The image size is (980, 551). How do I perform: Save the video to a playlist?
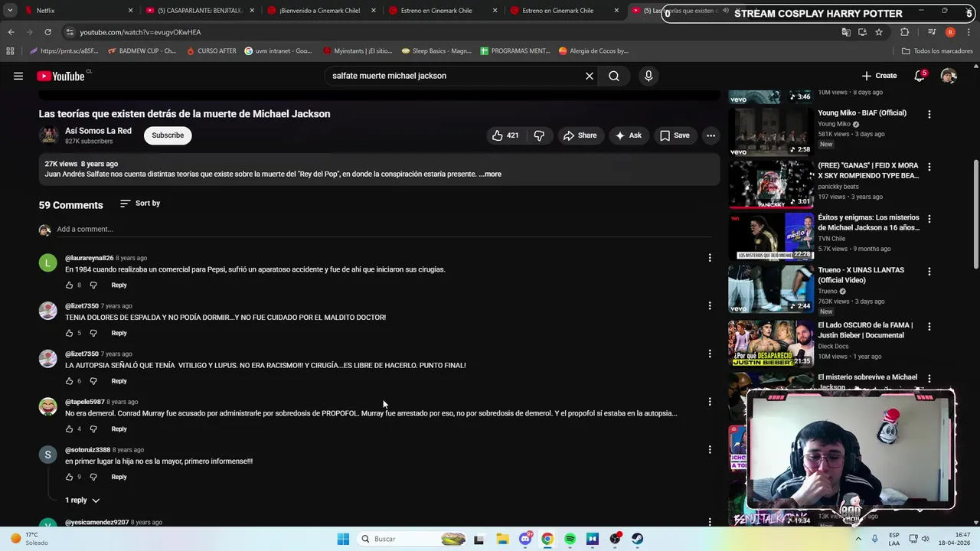[675, 135]
